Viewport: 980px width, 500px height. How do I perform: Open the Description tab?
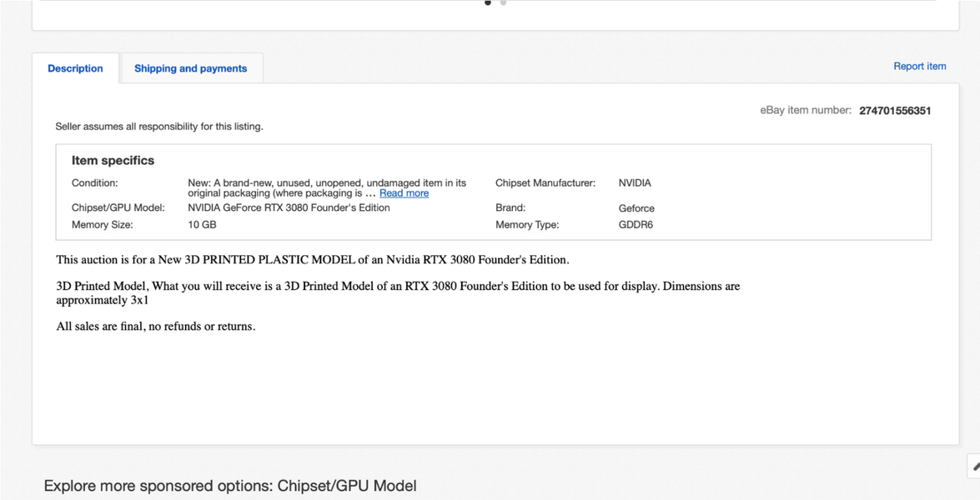(75, 68)
